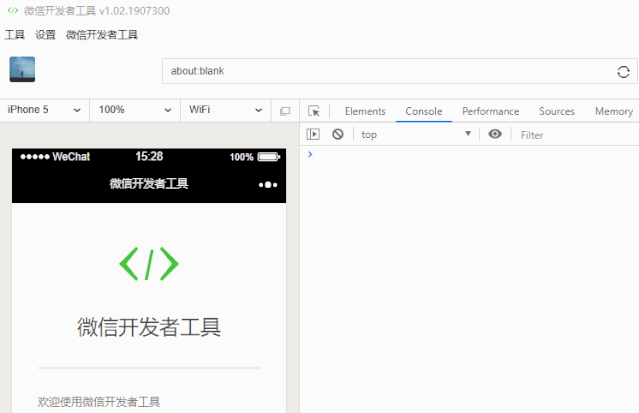Click the refresh icon in address bar
Screen dimensions: 639x413
click(623, 72)
